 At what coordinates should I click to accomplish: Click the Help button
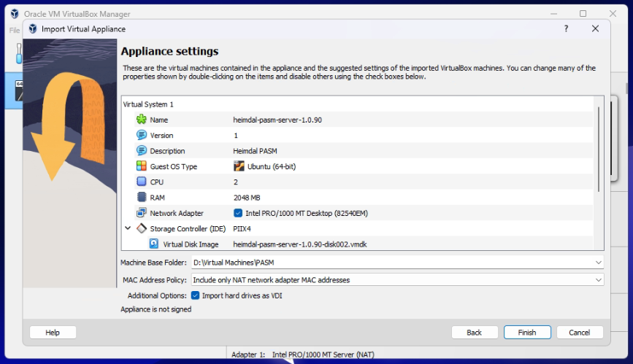tap(53, 333)
